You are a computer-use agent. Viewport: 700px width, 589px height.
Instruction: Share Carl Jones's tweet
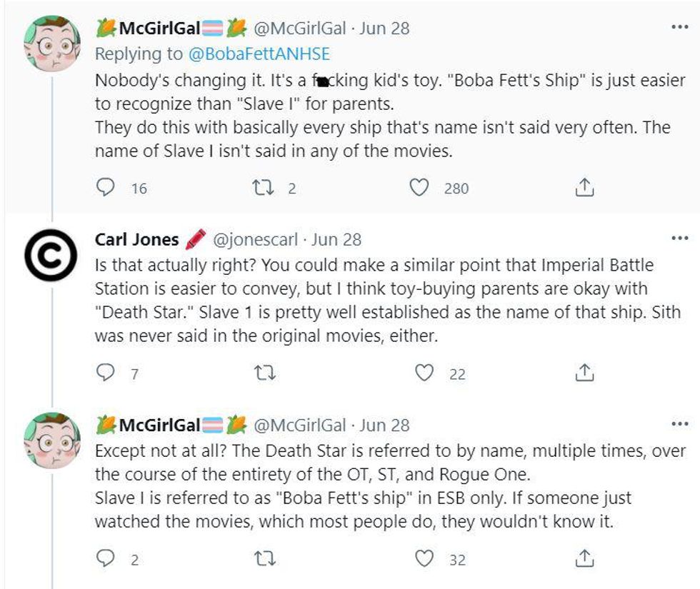pos(584,373)
